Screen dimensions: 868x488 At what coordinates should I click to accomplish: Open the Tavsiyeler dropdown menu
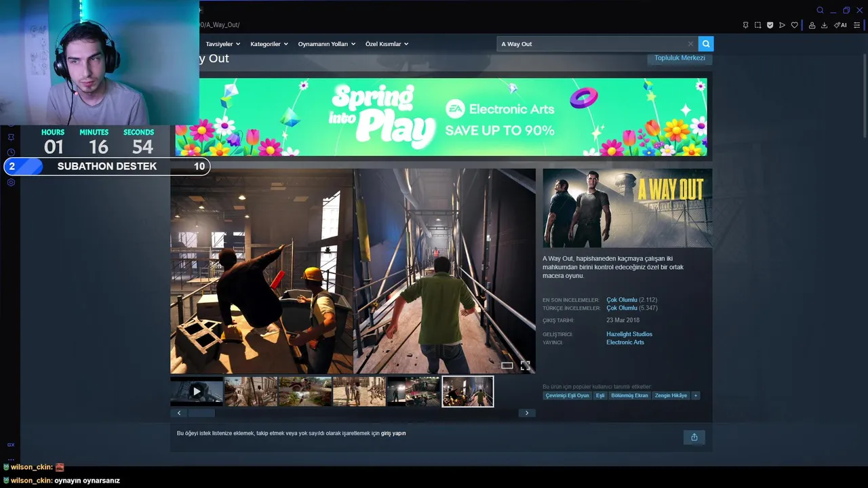point(223,44)
